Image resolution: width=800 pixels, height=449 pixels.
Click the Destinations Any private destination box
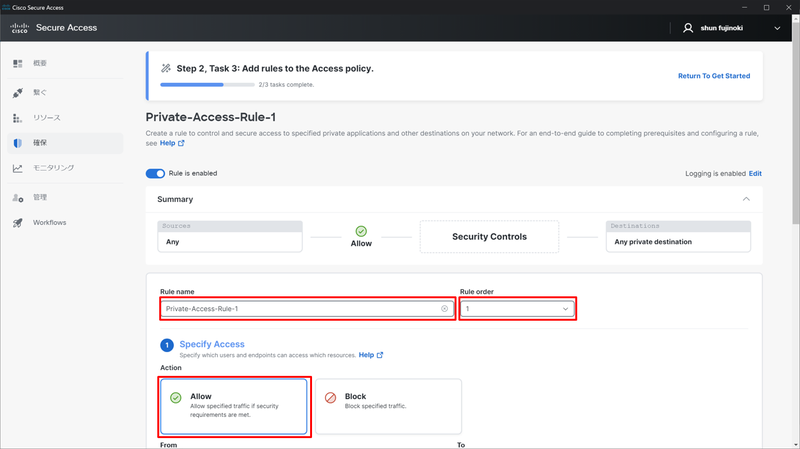pos(678,236)
